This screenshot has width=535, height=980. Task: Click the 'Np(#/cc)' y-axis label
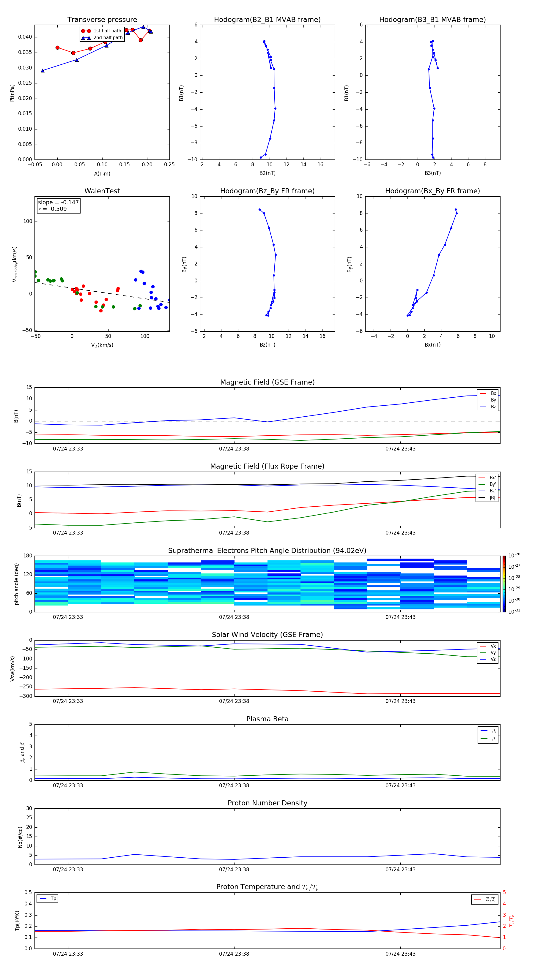tap(20, 837)
